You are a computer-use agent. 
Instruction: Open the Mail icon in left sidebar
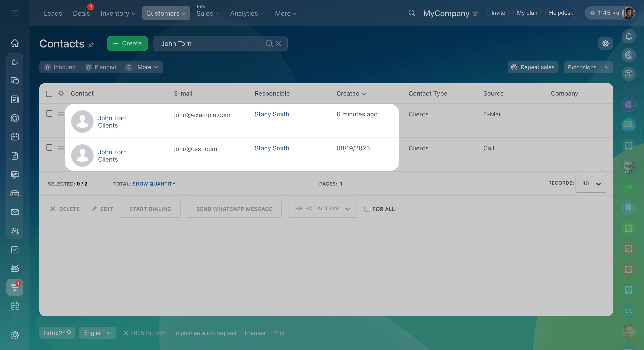(15, 212)
